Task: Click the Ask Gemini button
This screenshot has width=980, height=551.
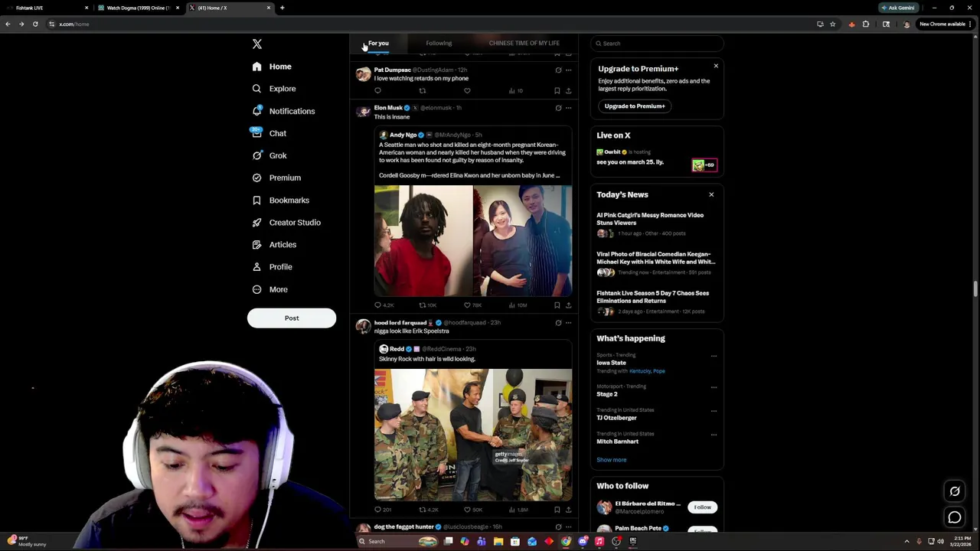Action: click(898, 8)
